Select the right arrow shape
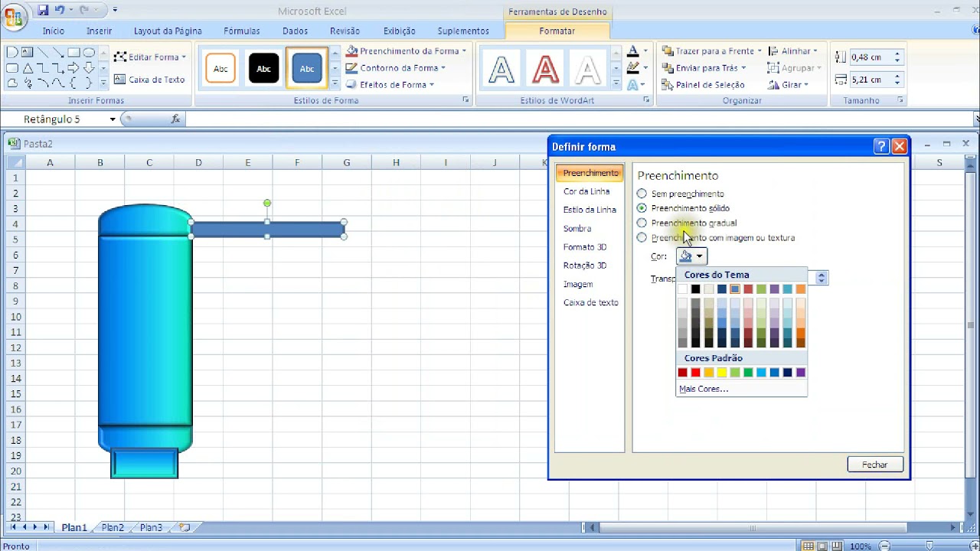The image size is (980, 551). 73,68
